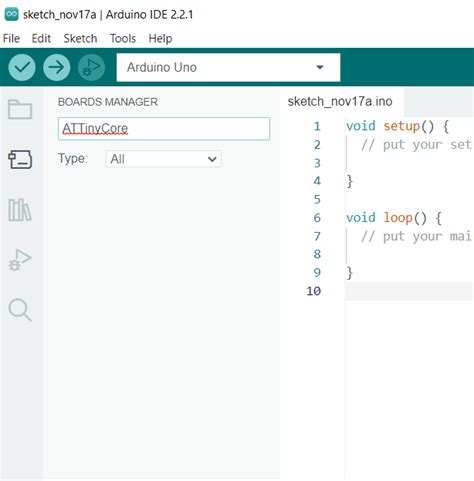
Task: Open the Debug panel in sidebar
Action: (20, 260)
